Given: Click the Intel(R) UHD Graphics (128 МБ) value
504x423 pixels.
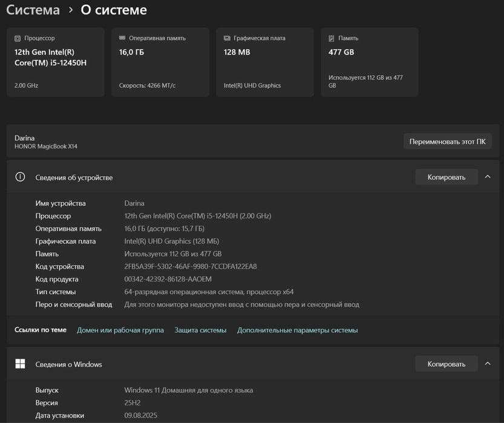Looking at the screenshot, I should pyautogui.click(x=172, y=241).
